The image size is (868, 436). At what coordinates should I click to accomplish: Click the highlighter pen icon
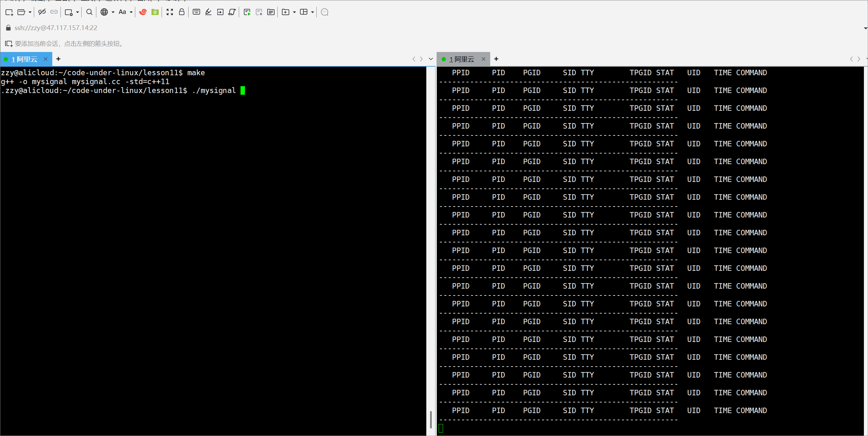tap(208, 12)
